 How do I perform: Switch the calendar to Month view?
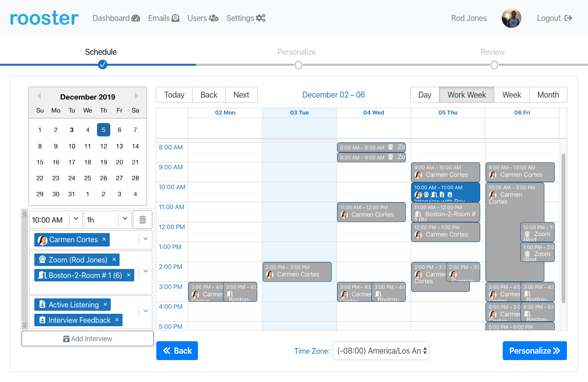tap(548, 95)
